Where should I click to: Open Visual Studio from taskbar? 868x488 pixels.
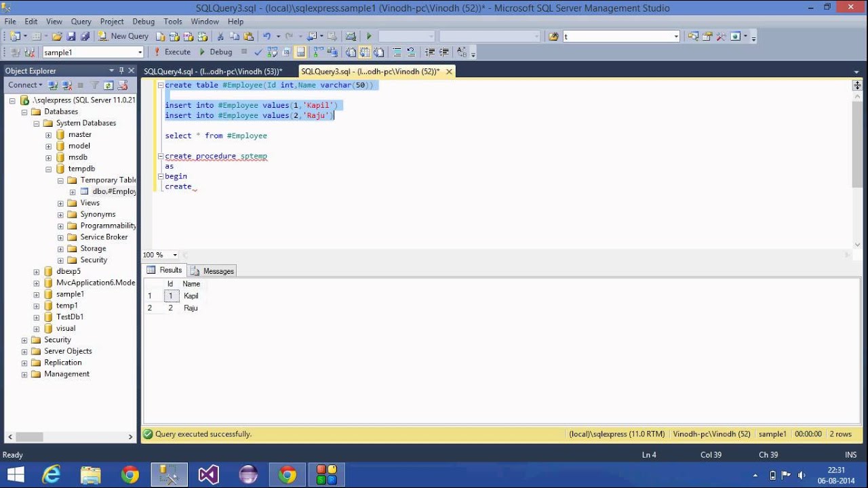(209, 475)
